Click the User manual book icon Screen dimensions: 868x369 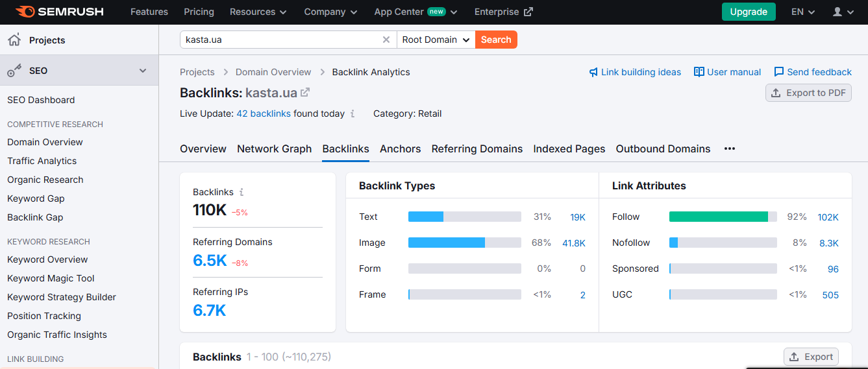point(699,72)
